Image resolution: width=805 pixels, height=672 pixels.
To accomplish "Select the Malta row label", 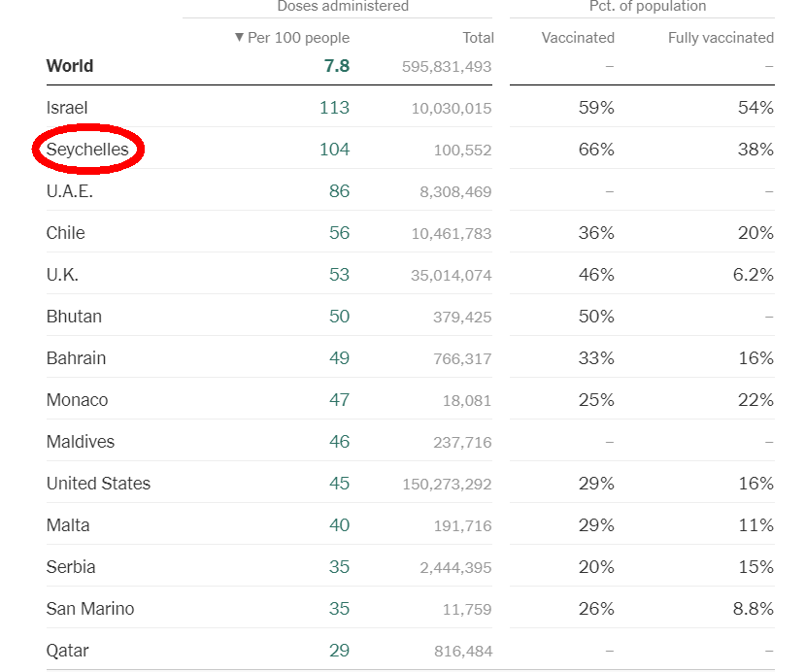I will click(68, 525).
